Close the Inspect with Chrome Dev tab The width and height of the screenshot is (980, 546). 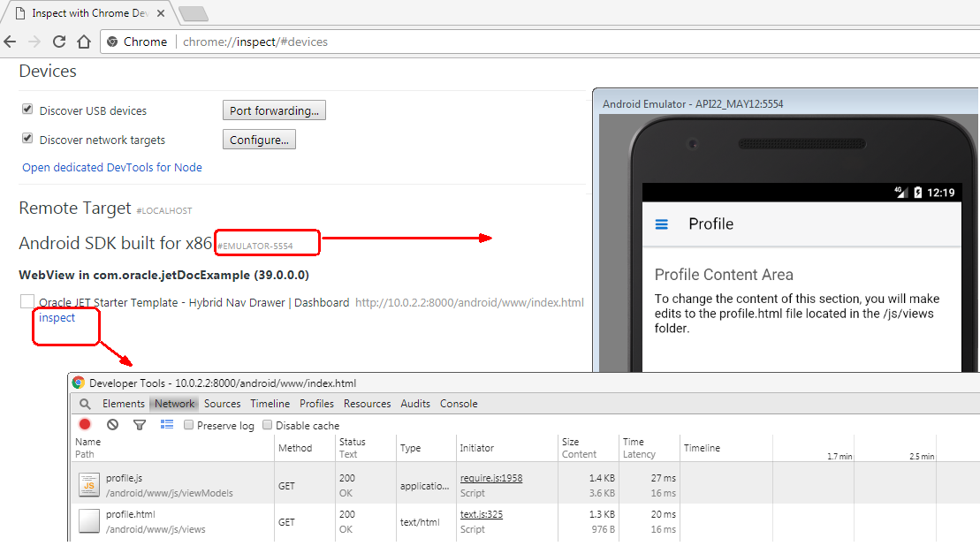click(x=161, y=13)
